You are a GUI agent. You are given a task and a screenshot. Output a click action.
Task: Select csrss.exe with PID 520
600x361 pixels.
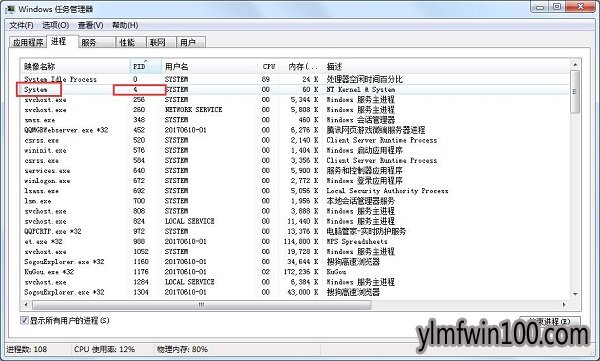point(295,140)
